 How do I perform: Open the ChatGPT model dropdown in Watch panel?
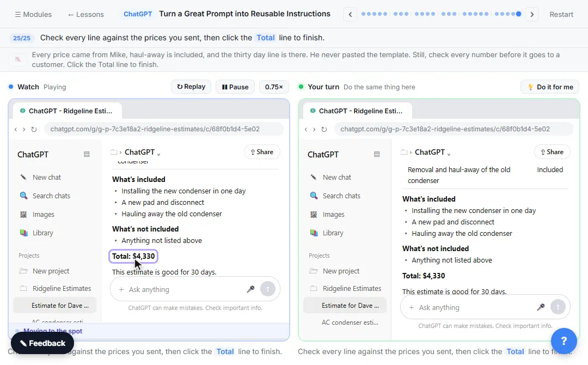point(142,153)
